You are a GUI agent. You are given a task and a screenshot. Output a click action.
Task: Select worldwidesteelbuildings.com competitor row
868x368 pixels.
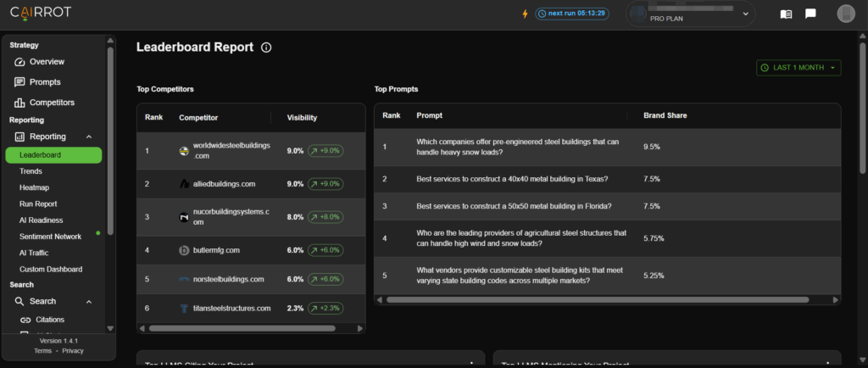[x=251, y=151]
